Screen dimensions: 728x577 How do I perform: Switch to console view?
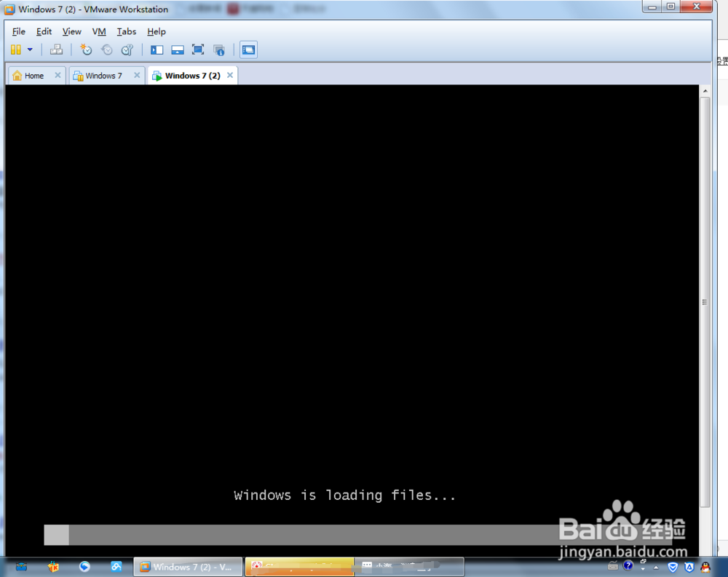tap(248, 49)
